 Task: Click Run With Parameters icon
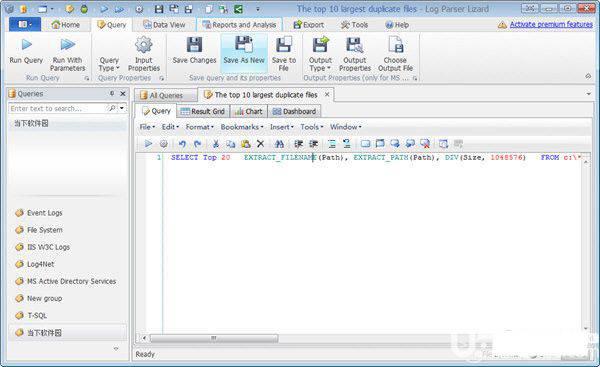(67, 45)
